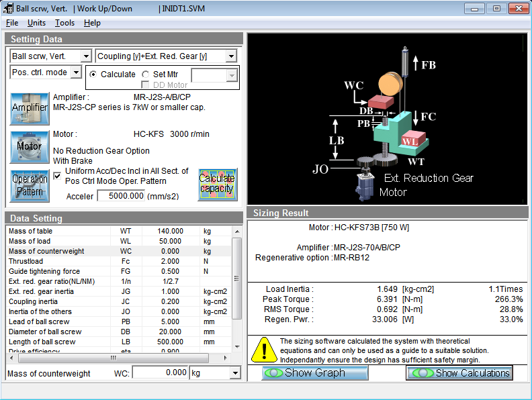Click the Acceler input field
The image size is (532, 400).
[121, 195]
